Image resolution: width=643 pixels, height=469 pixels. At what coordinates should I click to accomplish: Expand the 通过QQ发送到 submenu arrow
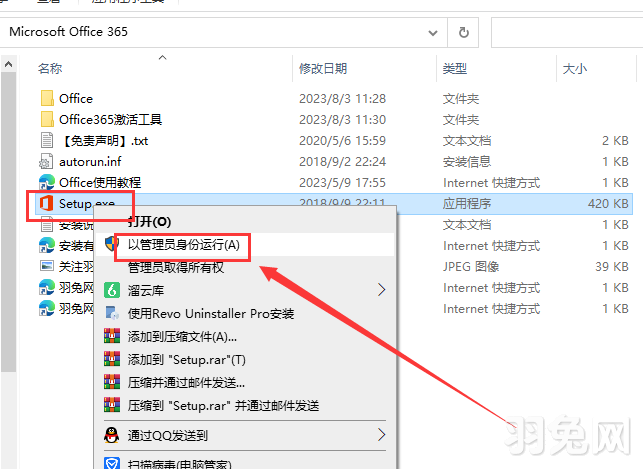[382, 435]
